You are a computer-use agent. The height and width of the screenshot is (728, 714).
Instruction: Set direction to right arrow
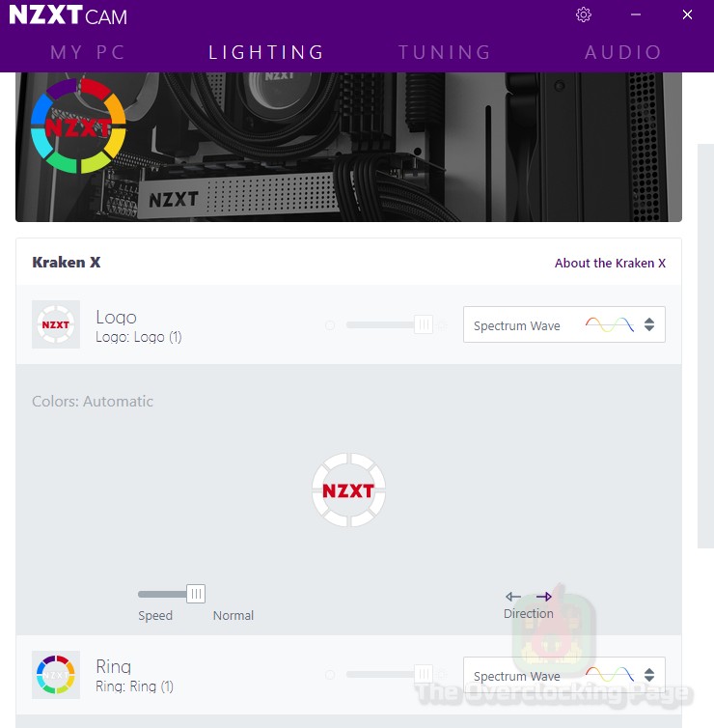click(x=544, y=597)
